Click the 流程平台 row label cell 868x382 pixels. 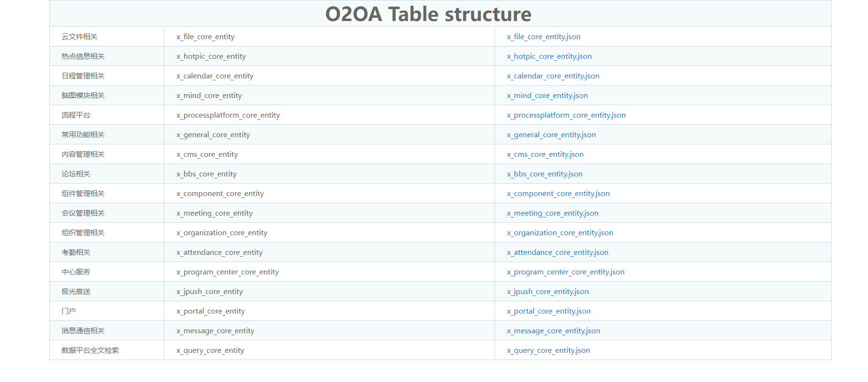[x=107, y=115]
